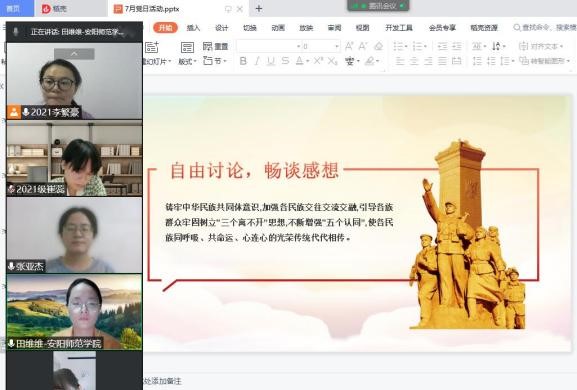Switch to the 插入 ribbon tab
This screenshot has width=577, height=390.
point(193,28)
